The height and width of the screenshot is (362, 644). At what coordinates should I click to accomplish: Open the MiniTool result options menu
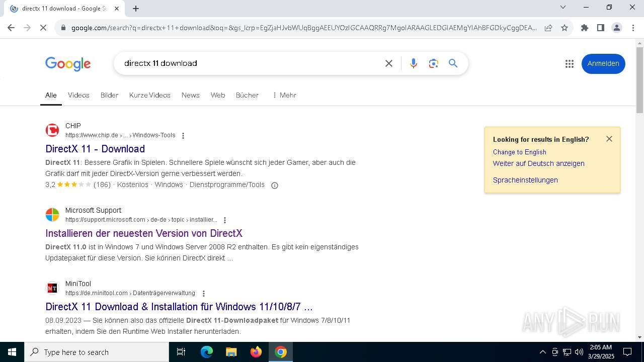pyautogui.click(x=204, y=294)
